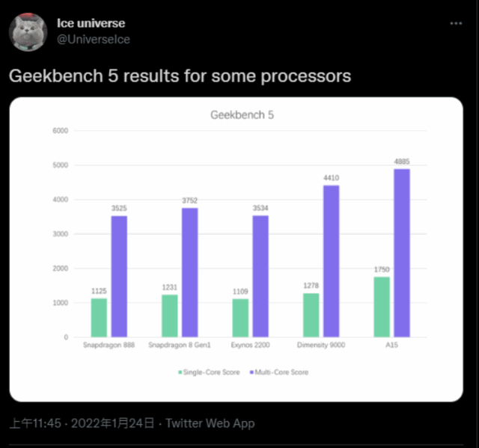479x448 pixels.
Task: Click the A15 multi-core bar
Action: [401, 253]
